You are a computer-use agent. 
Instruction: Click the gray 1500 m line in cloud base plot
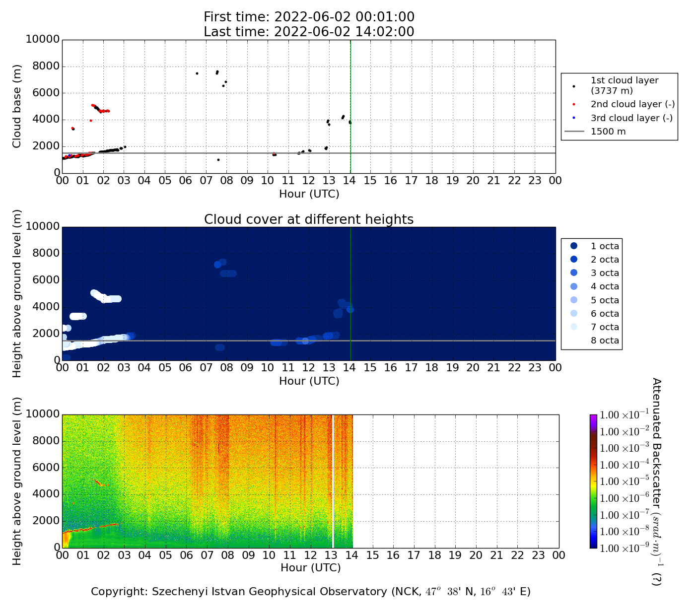tap(309, 153)
